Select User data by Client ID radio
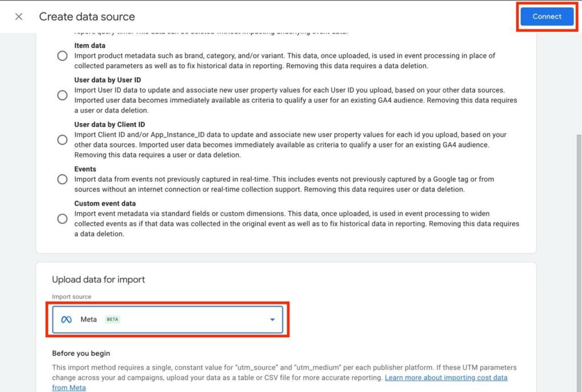The width and height of the screenshot is (582, 392). 62,140
